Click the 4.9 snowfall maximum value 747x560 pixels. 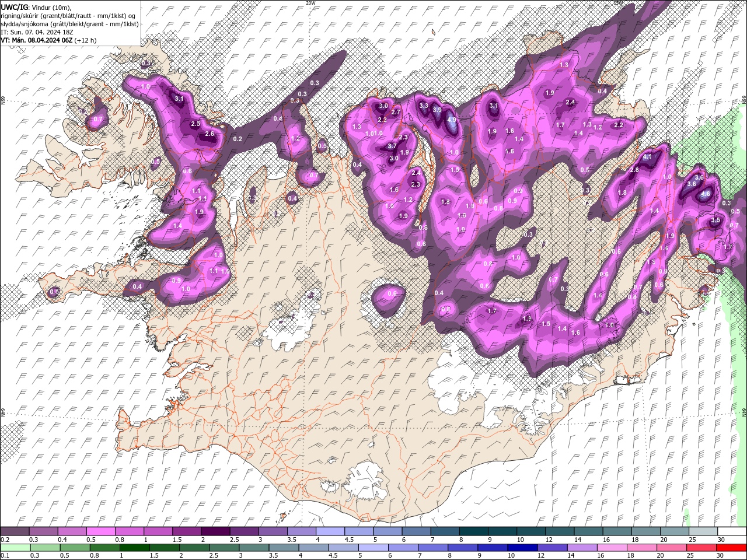451,120
